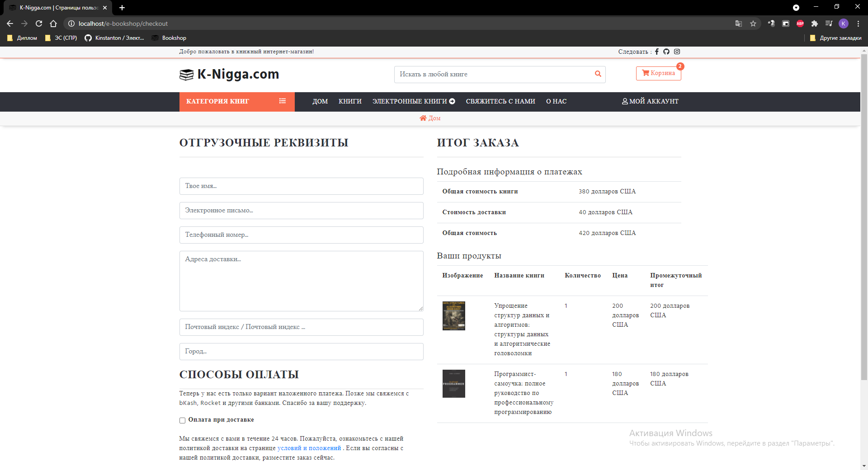This screenshot has width=868, height=470.
Task: Focus the Электронное письмо field
Action: pyautogui.click(x=302, y=211)
